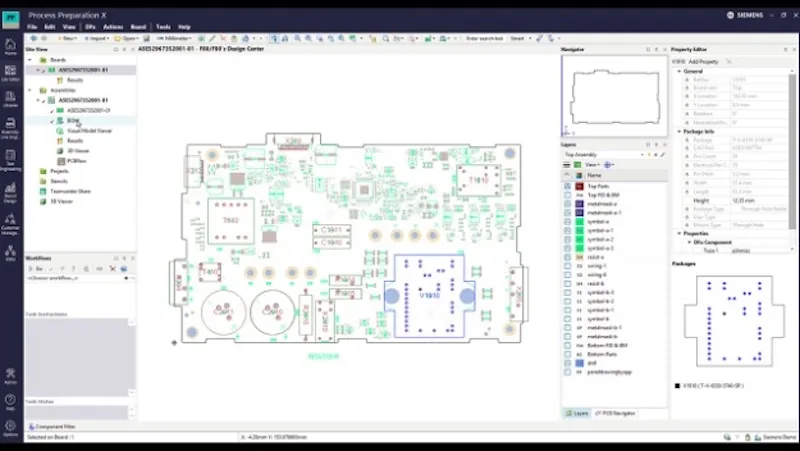Select the Stencils tree item
This screenshot has height=451, width=800.
click(59, 181)
